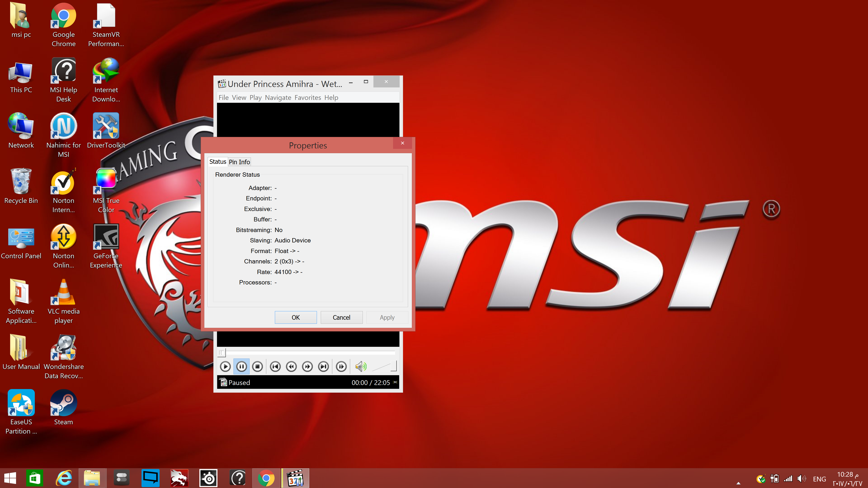Open the Windows Start button
The image size is (868, 488).
coord(10,478)
